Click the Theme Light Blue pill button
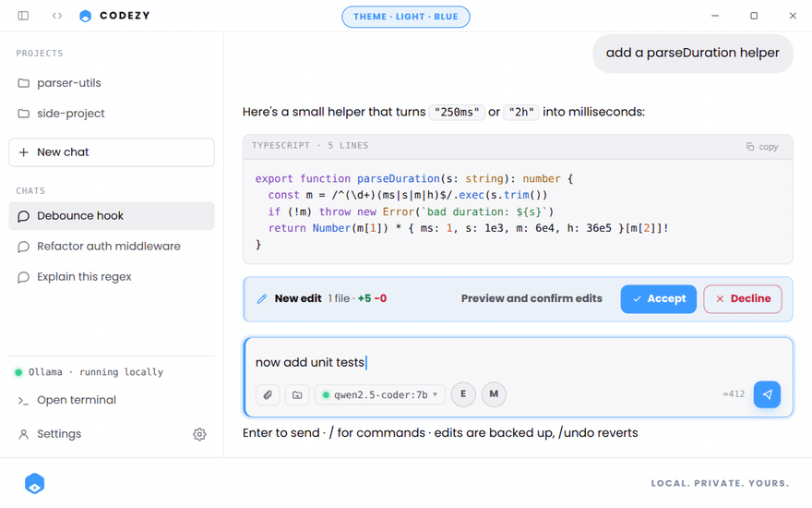Screen dimensions: 812x508 point(405,17)
